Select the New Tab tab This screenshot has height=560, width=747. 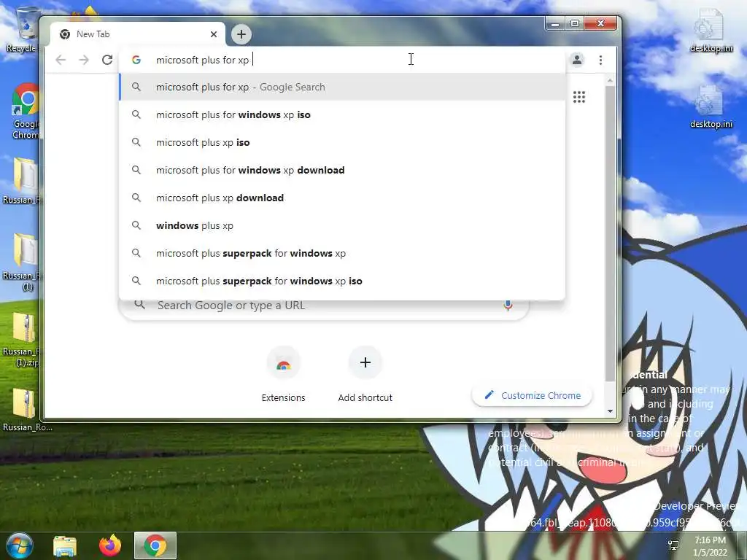click(137, 34)
